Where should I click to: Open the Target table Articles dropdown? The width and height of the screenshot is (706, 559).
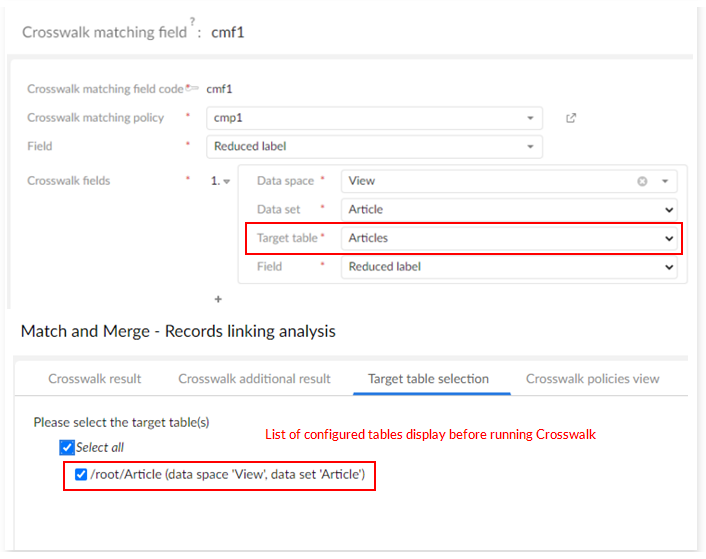click(x=669, y=238)
